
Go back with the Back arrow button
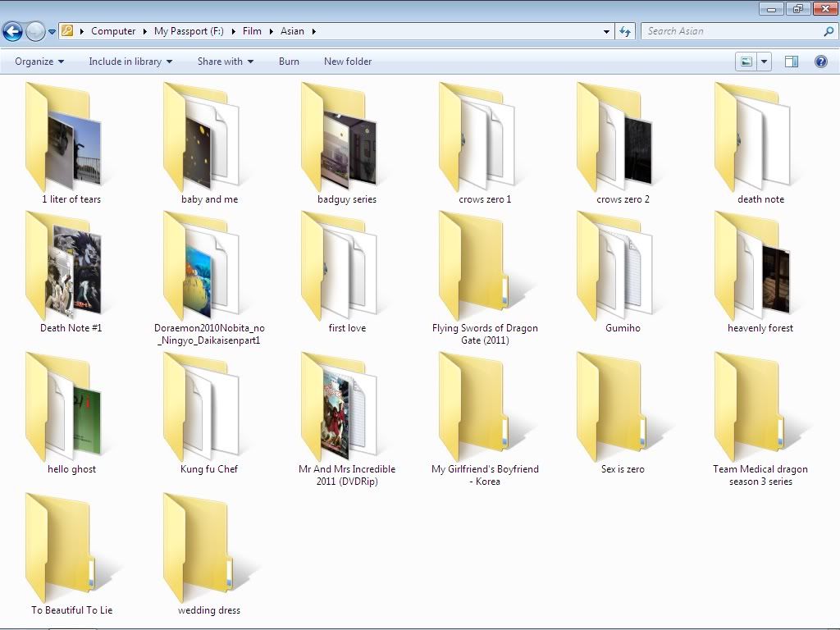click(13, 32)
